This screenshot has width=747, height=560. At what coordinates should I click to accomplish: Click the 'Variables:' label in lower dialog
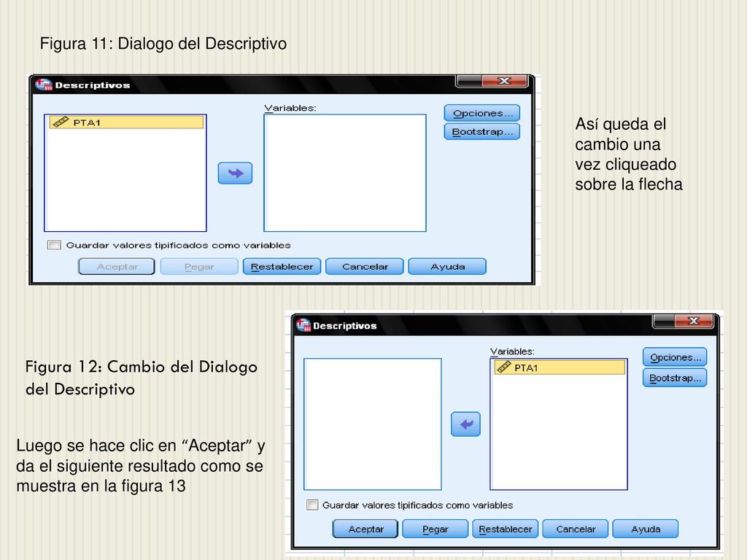click(512, 351)
